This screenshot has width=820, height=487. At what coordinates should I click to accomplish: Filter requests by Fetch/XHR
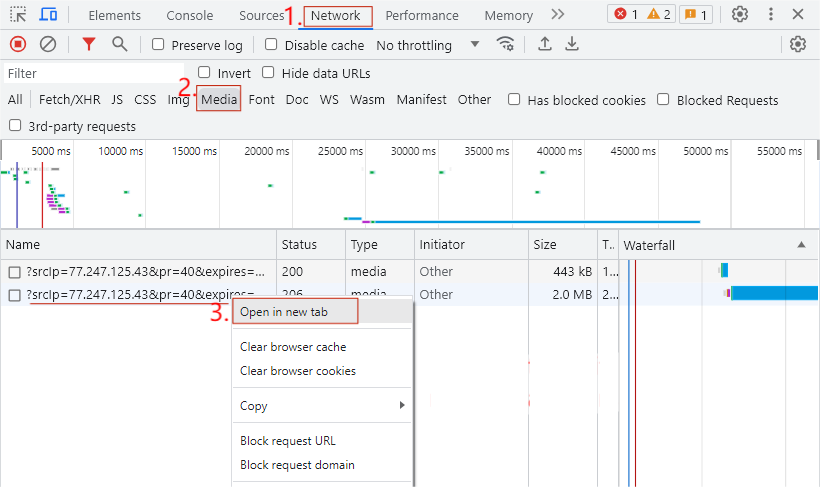point(69,99)
